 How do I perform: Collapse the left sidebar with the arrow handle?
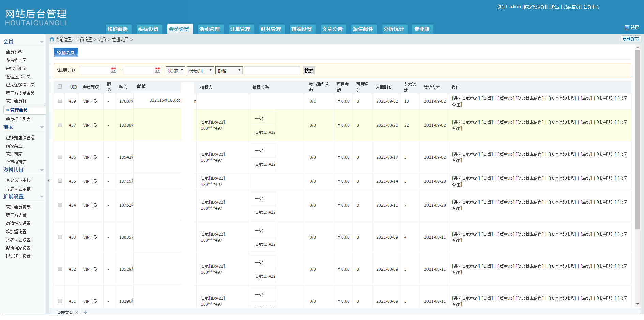pyautogui.click(x=48, y=181)
